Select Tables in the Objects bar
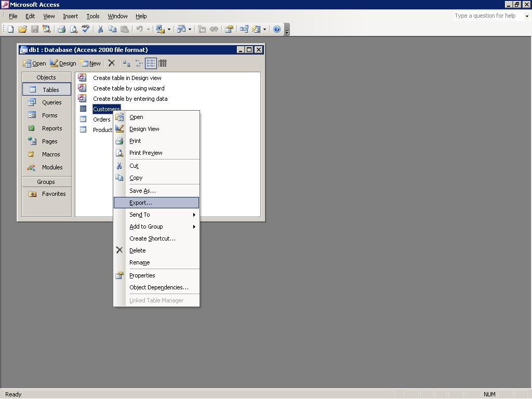This screenshot has width=532, height=399. (x=47, y=89)
